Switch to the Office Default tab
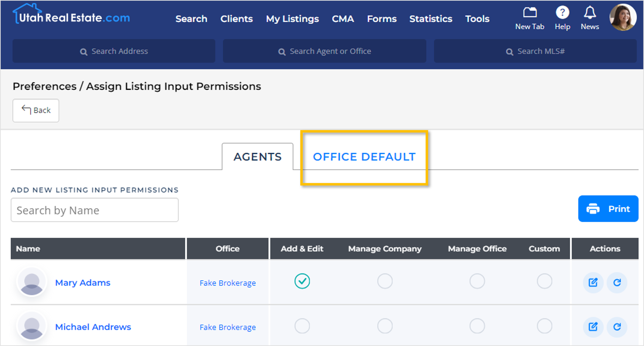 click(364, 157)
